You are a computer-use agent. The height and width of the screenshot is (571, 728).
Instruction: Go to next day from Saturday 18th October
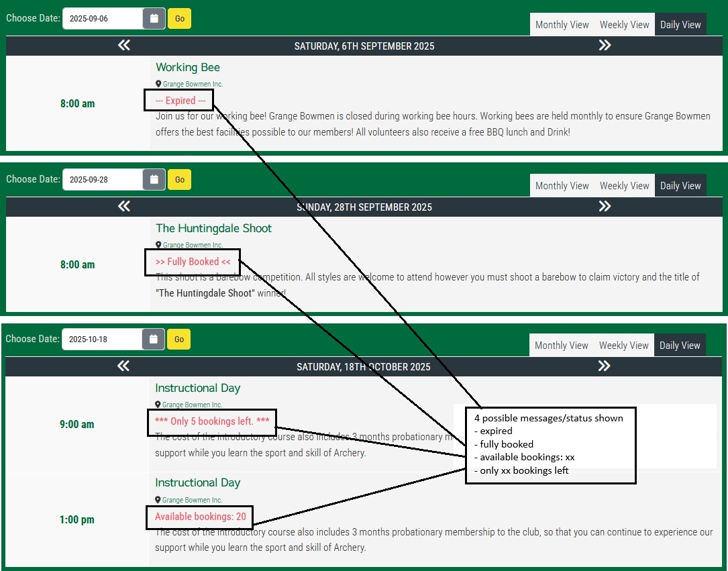(x=604, y=366)
